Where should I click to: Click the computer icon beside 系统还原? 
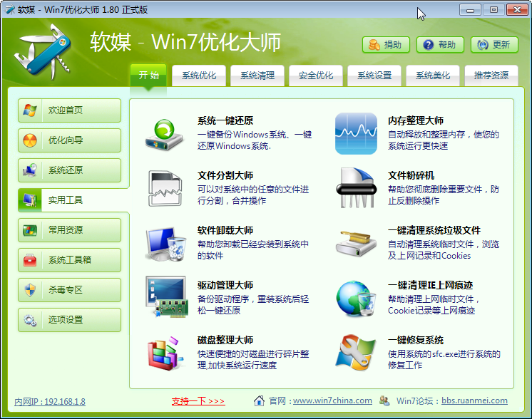click(30, 170)
